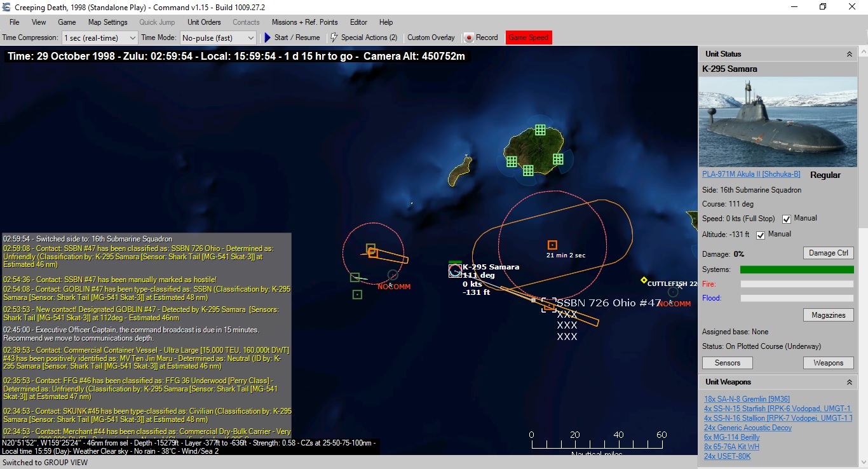Open the 18x SA-N-8 Gremlin weapon link

click(747, 399)
